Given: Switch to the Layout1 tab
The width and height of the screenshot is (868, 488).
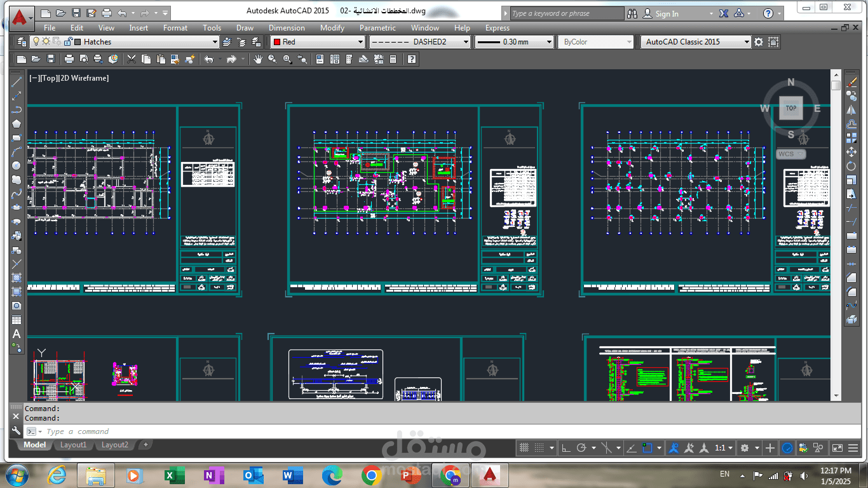Looking at the screenshot, I should click(74, 445).
